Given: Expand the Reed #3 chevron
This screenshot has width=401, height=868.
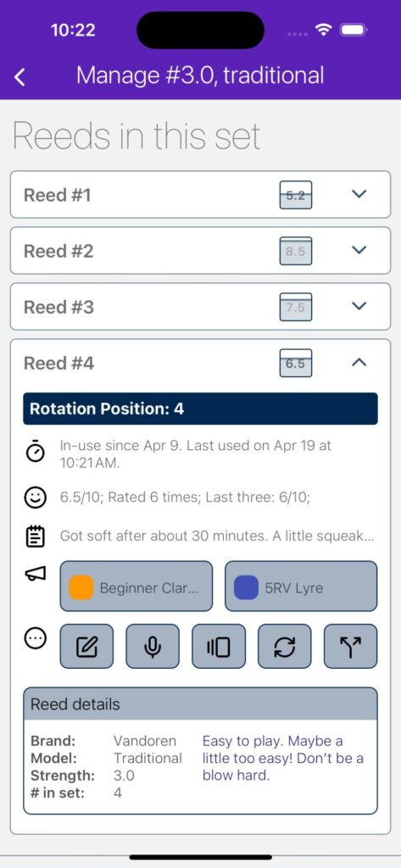Looking at the screenshot, I should tap(359, 306).
